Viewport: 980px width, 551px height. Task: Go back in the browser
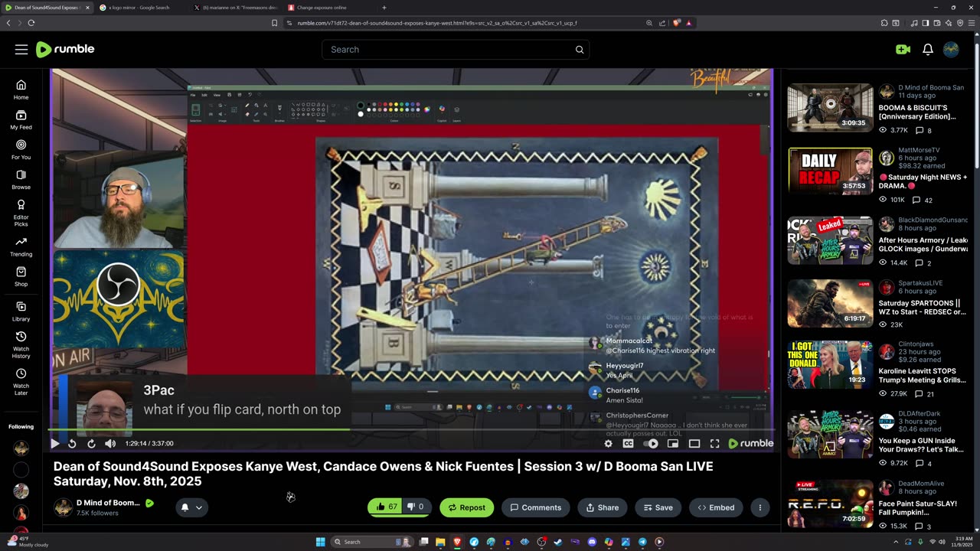(x=8, y=23)
